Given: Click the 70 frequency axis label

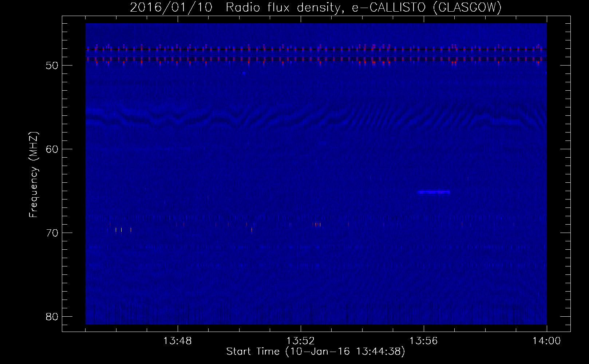Looking at the screenshot, I should pos(52,233).
